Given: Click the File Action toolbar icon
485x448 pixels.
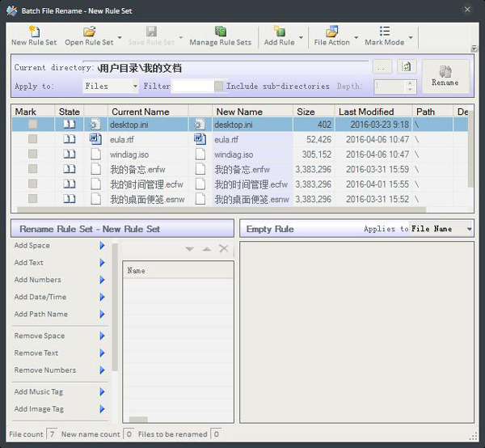Looking at the screenshot, I should click(x=331, y=32).
